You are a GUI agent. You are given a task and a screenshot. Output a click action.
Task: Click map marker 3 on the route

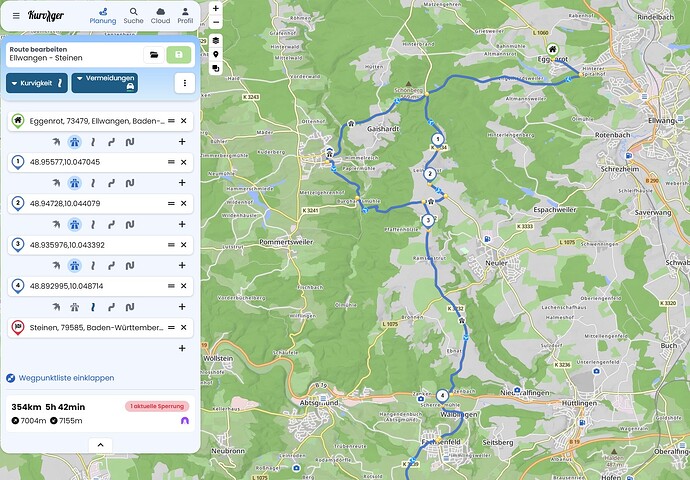click(428, 220)
